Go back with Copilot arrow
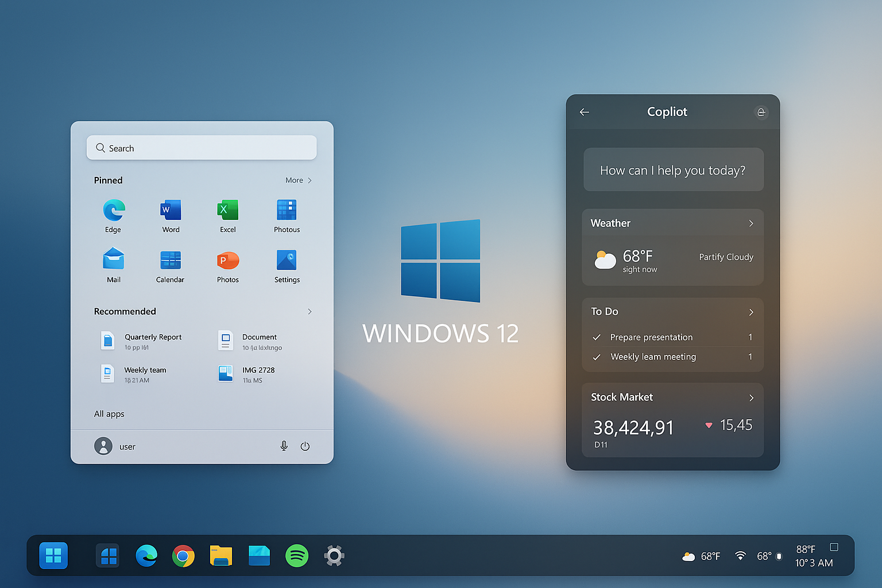Image resolution: width=882 pixels, height=588 pixels. pyautogui.click(x=585, y=112)
